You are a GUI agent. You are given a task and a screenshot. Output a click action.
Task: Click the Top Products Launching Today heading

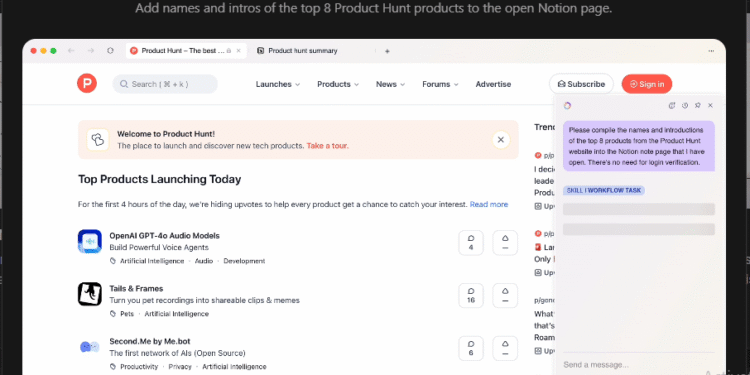(159, 179)
